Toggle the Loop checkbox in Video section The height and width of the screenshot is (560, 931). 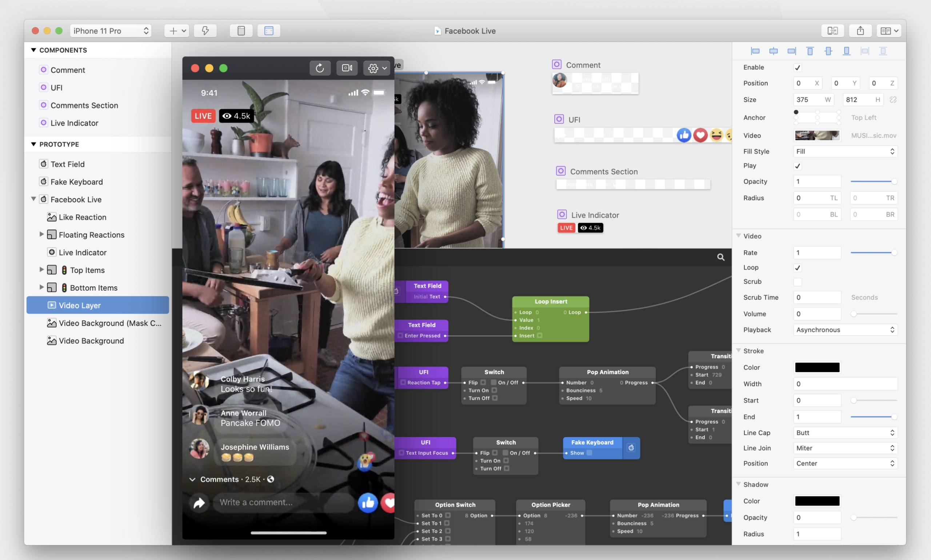click(798, 268)
